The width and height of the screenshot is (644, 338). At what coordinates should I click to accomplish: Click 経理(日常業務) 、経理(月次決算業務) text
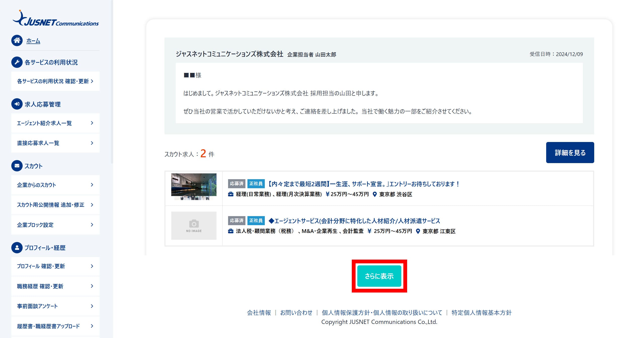coord(279,194)
